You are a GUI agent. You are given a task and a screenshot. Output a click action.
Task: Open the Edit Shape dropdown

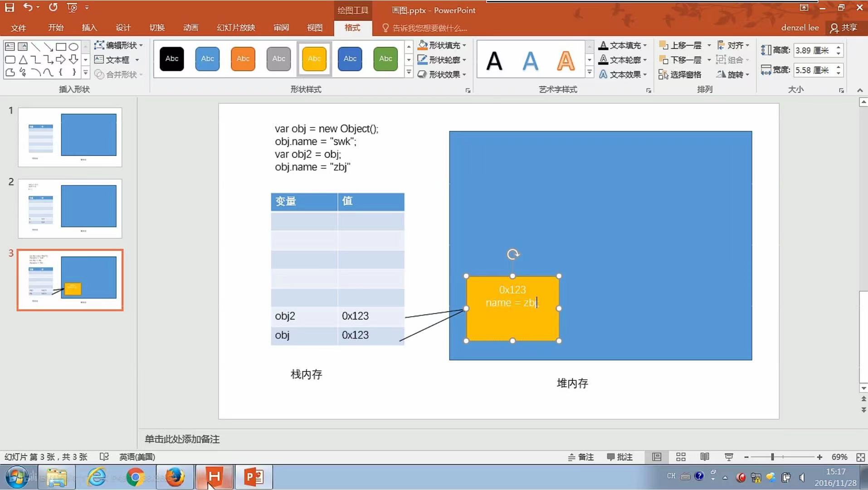[119, 45]
